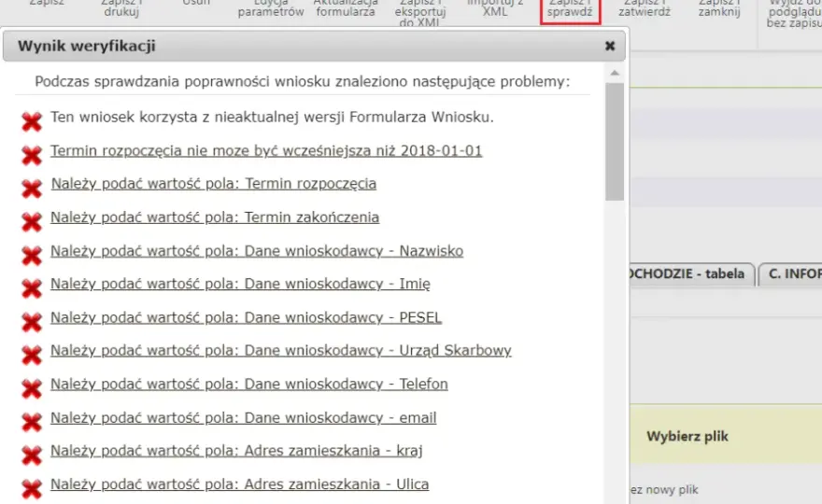The height and width of the screenshot is (504, 822).
Task: Click the Zapisz i drukuj toolbar button
Action: click(121, 8)
